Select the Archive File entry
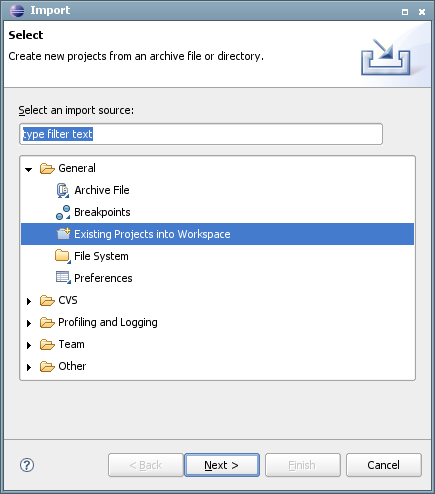Viewport: 435px width, 494px height. click(102, 190)
